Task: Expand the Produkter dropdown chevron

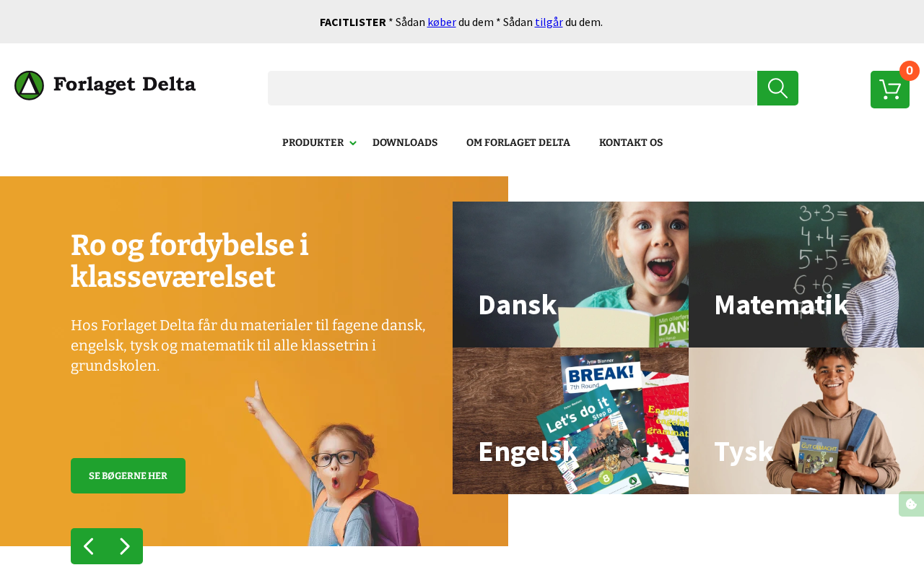Action: tap(353, 143)
